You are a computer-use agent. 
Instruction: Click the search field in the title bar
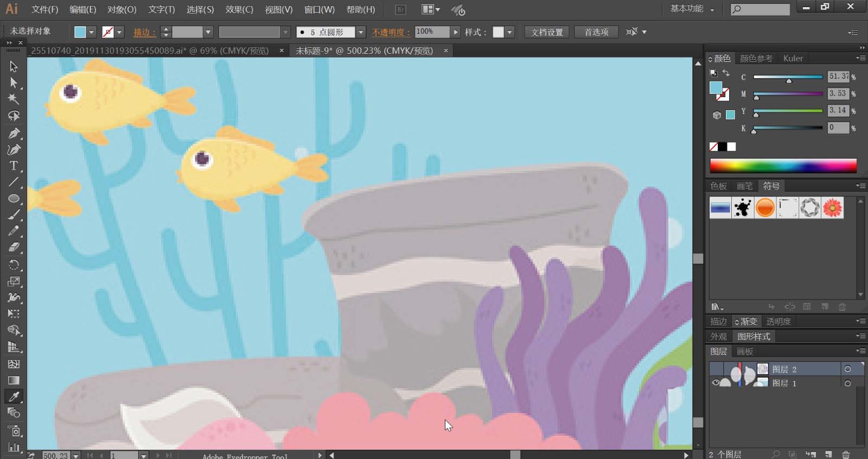point(760,9)
